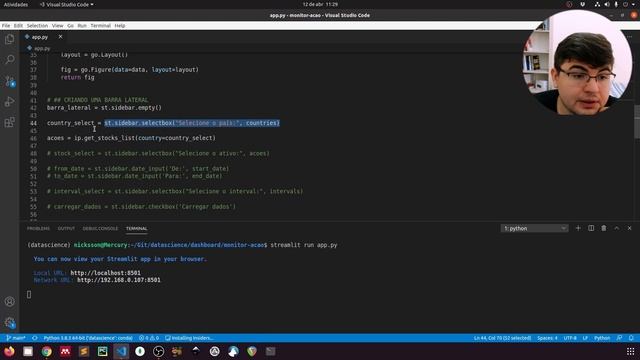Open the Run and Debug view
Viewport: 640px width, 360px height.
[9, 102]
